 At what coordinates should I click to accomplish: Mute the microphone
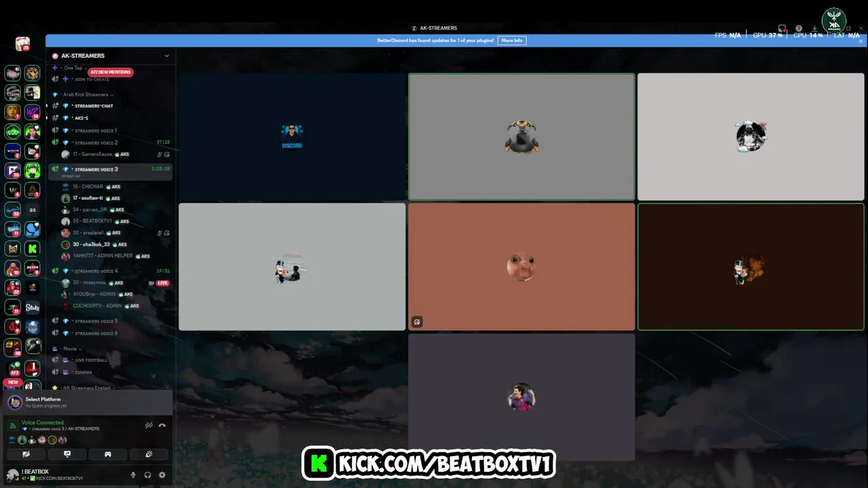(x=133, y=475)
